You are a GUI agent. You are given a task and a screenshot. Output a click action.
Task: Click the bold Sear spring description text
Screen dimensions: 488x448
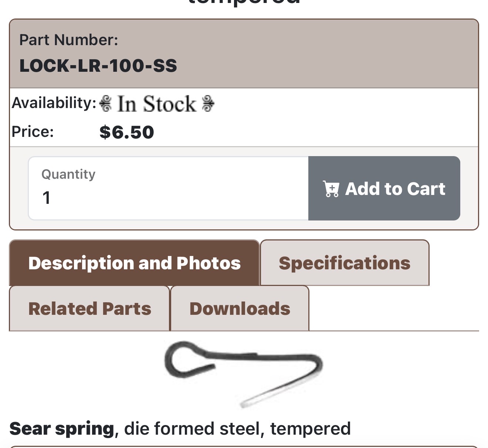(x=62, y=429)
